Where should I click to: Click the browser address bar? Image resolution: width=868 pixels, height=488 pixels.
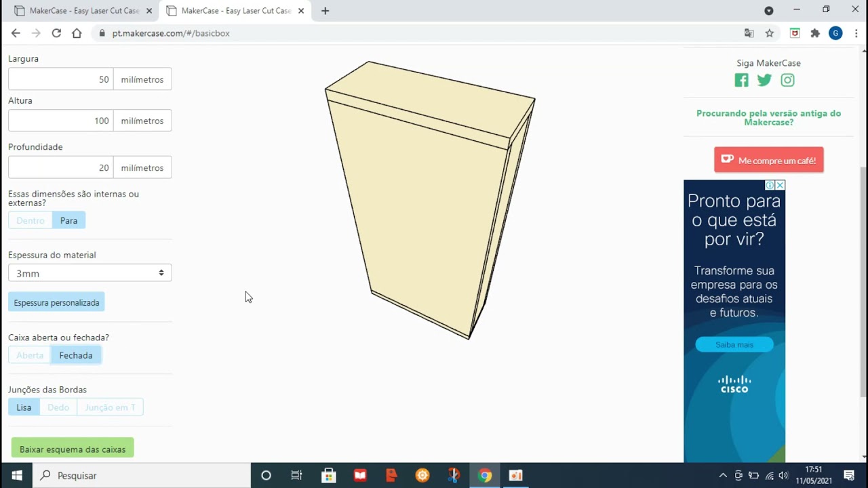pos(417,33)
